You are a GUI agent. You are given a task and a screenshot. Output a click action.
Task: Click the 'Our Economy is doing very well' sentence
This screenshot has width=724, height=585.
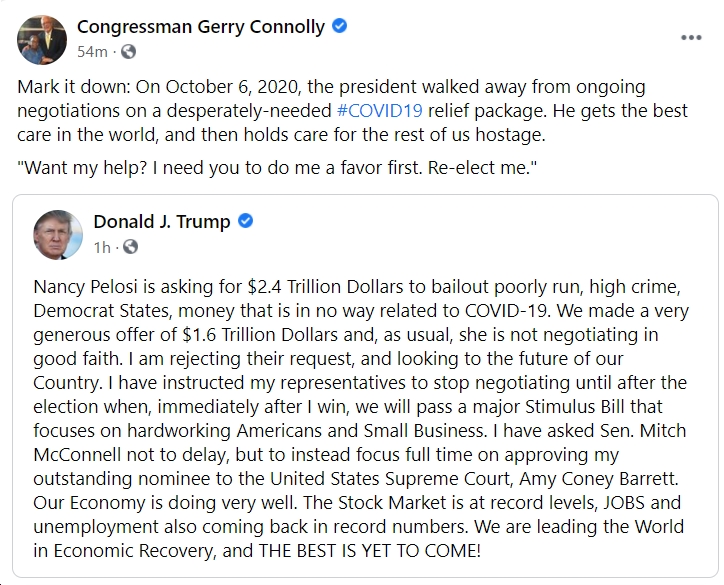(x=165, y=503)
